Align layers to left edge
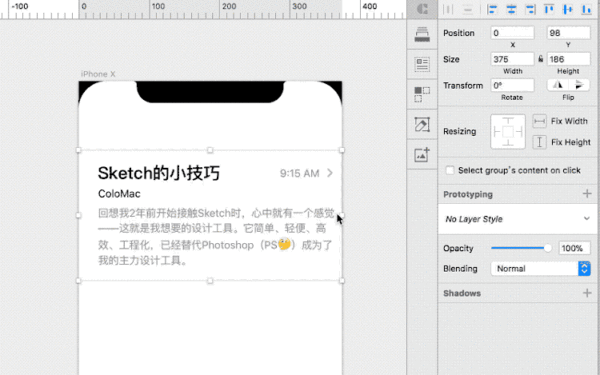Image resolution: width=600 pixels, height=375 pixels. (x=492, y=9)
